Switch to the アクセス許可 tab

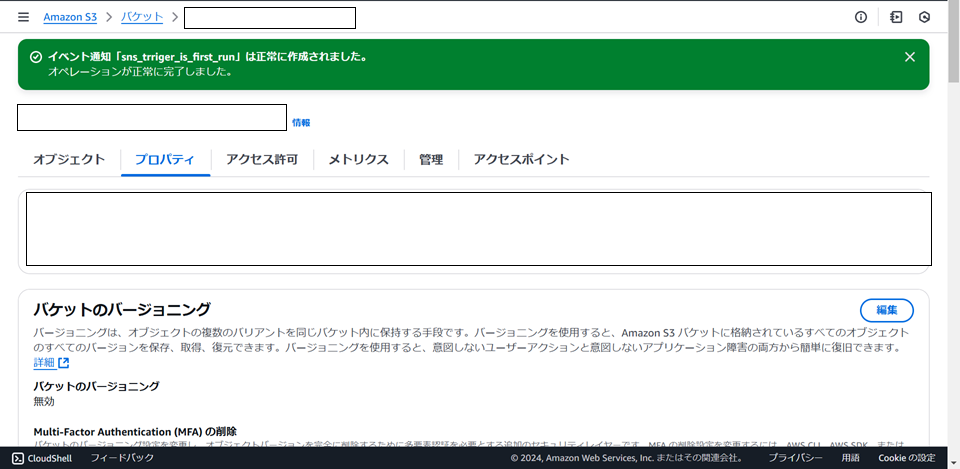(x=262, y=160)
